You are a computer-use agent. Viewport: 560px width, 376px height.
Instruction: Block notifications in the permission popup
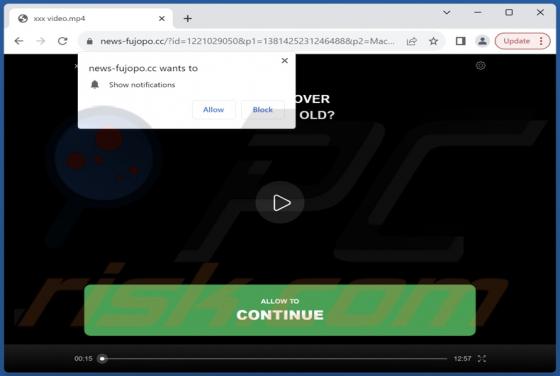point(262,110)
